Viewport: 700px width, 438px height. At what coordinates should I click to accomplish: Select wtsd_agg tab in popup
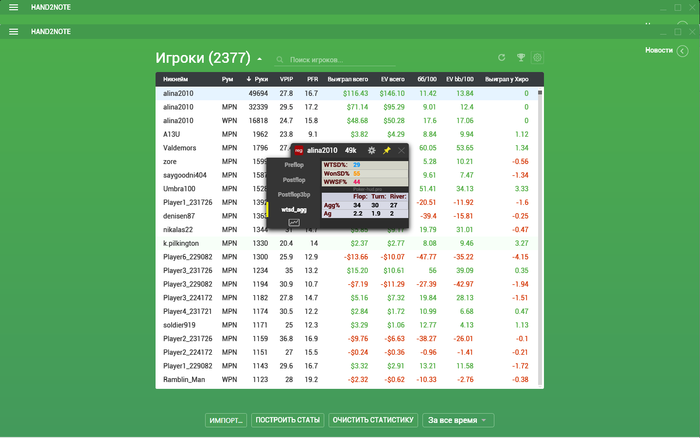pos(294,209)
